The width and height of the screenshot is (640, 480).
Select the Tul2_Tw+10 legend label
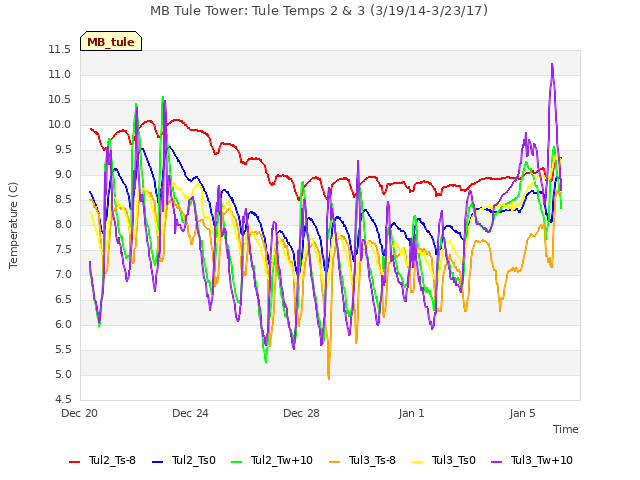pos(282,460)
